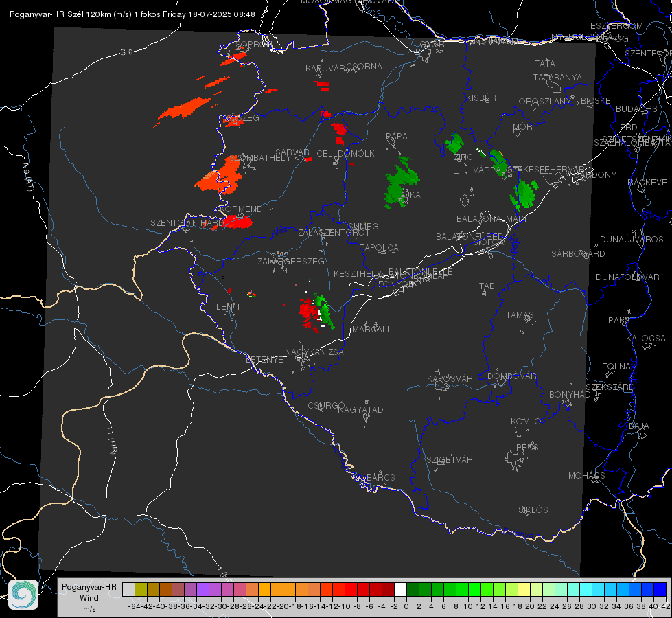The width and height of the screenshot is (672, 618).
Task: Click the DUNAÚJVÁROS city label
Action: (632, 240)
